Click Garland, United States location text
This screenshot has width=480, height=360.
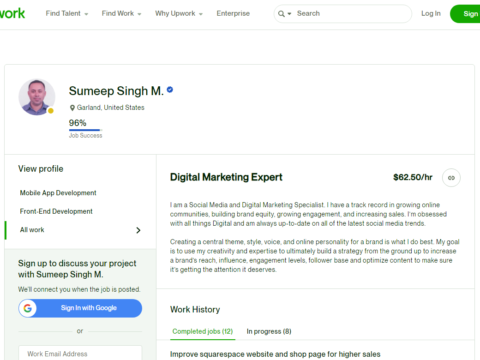pos(111,108)
